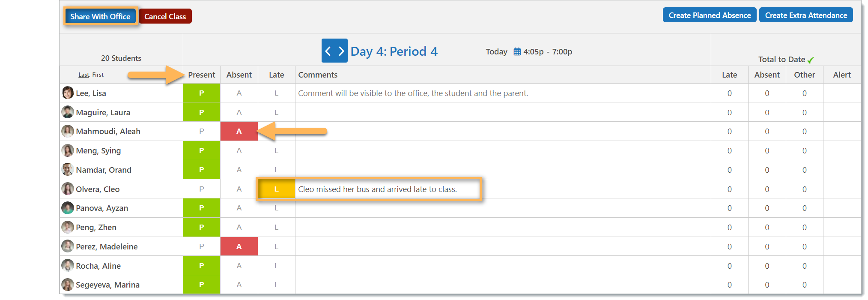Open the calendar icon beside 4:05p
This screenshot has height=300, width=868.
click(x=517, y=51)
